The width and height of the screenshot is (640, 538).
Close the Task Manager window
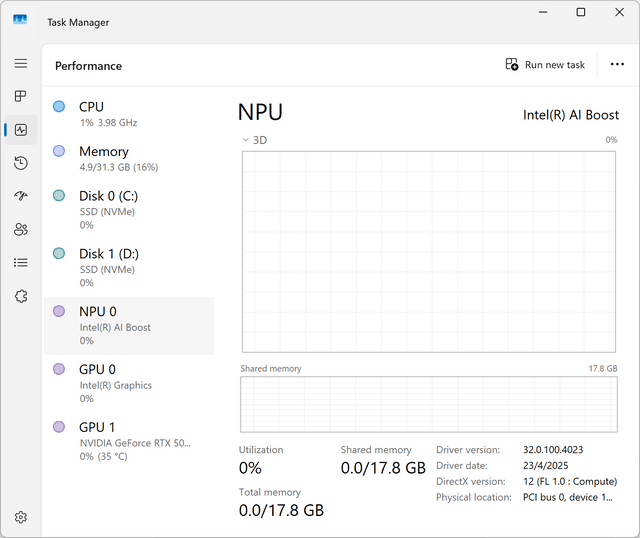(x=619, y=12)
